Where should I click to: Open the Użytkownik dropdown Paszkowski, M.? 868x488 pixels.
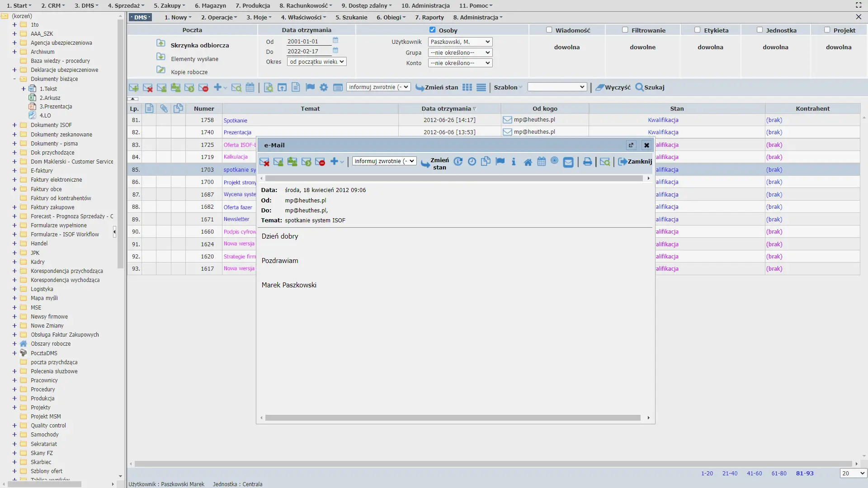pyautogui.click(x=460, y=42)
